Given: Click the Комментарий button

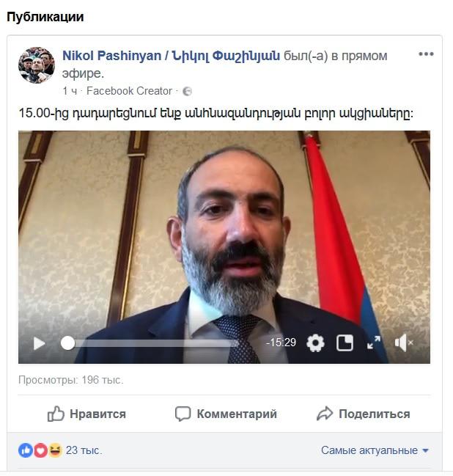Looking at the screenshot, I should coord(226,414).
